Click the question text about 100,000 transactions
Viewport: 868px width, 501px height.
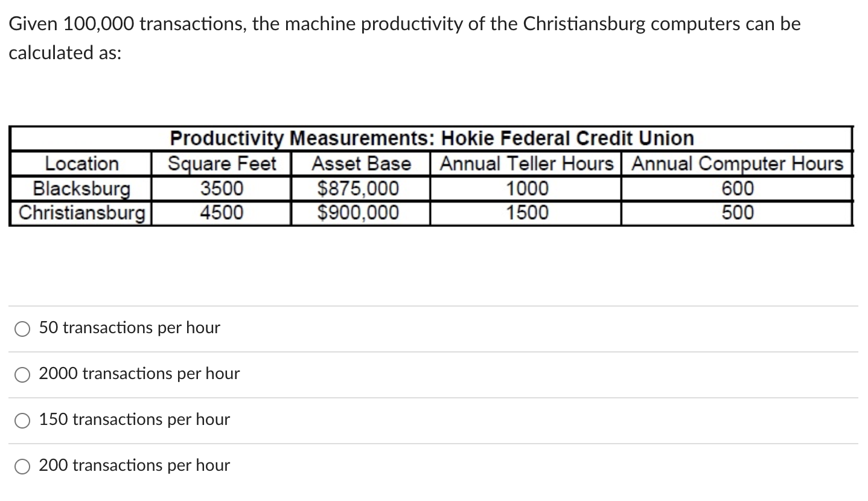click(x=404, y=24)
